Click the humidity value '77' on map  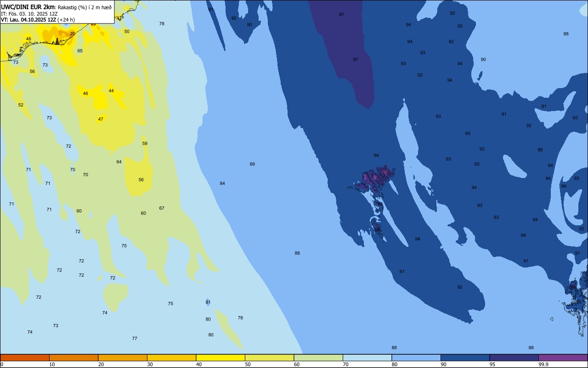[135, 339]
